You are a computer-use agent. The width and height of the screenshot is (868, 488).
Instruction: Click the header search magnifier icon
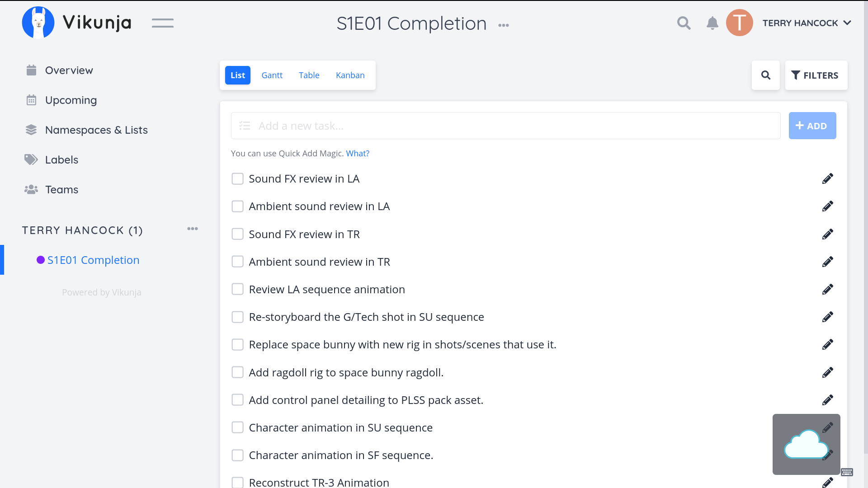(x=684, y=23)
